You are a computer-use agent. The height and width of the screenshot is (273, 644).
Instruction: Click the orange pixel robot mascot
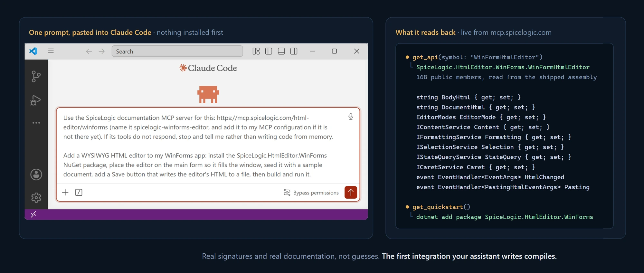[x=208, y=94]
